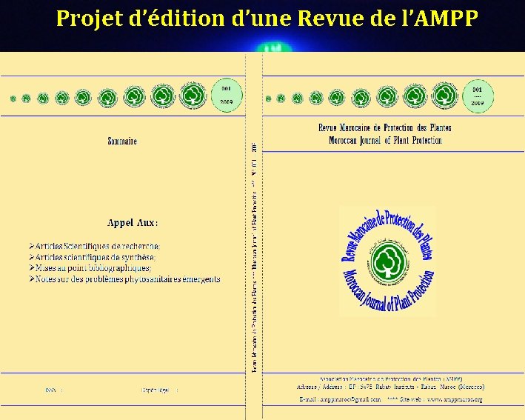Click the largest tree logo on the Sommaire cover

click(x=193, y=95)
